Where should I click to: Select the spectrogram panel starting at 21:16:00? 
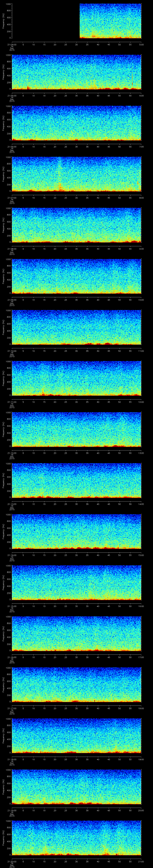point(77,634)
